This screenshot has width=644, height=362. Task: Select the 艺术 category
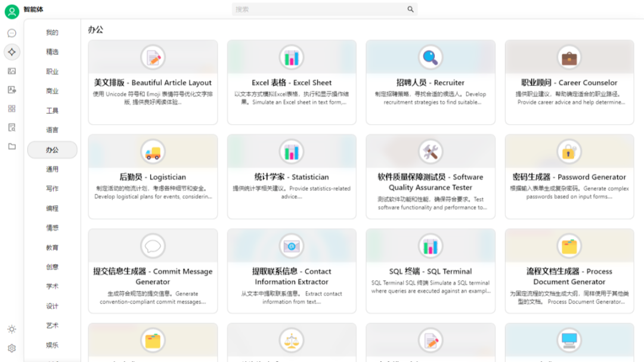[x=52, y=326]
